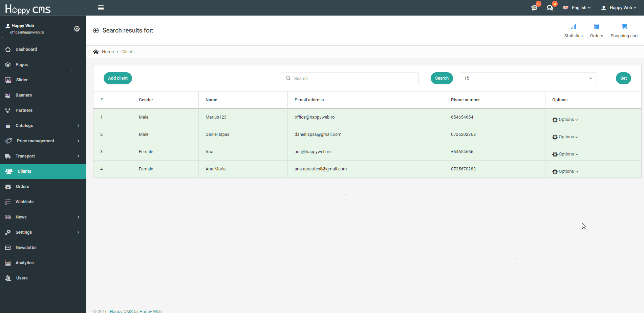Open the Analytics sidebar menu item
Screen dimensions: 644x313
(x=43, y=263)
